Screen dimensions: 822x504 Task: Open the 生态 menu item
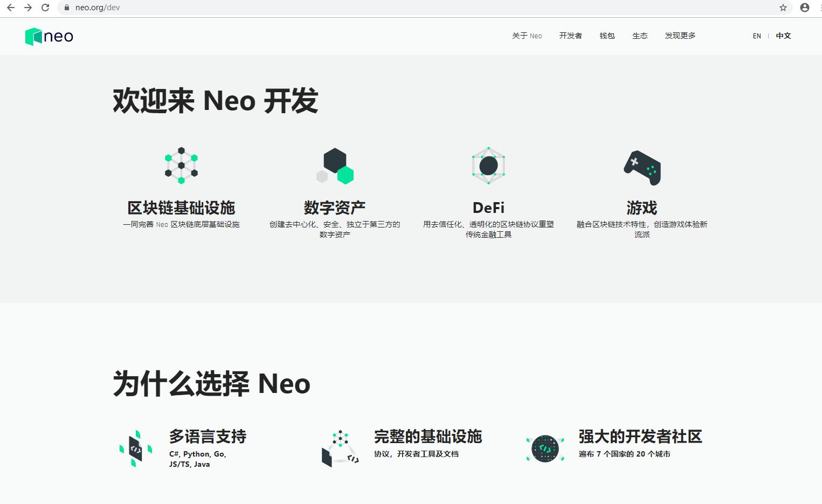pyautogui.click(x=640, y=36)
